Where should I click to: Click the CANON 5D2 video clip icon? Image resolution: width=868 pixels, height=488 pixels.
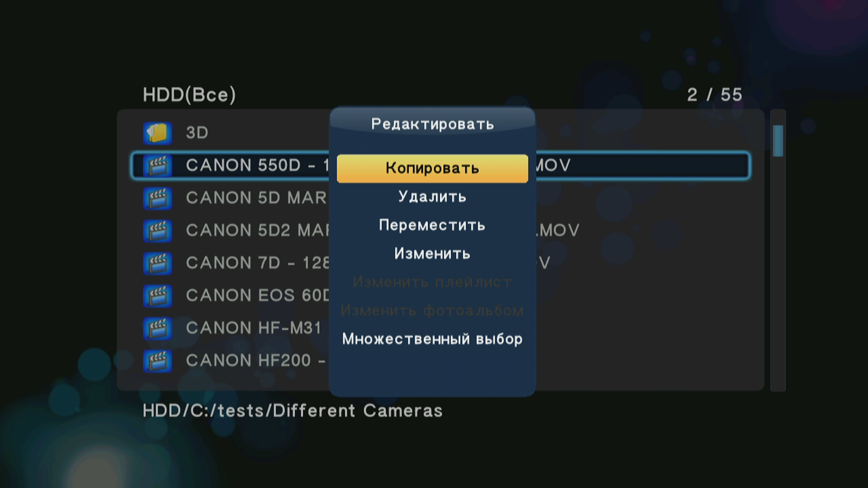tap(157, 231)
